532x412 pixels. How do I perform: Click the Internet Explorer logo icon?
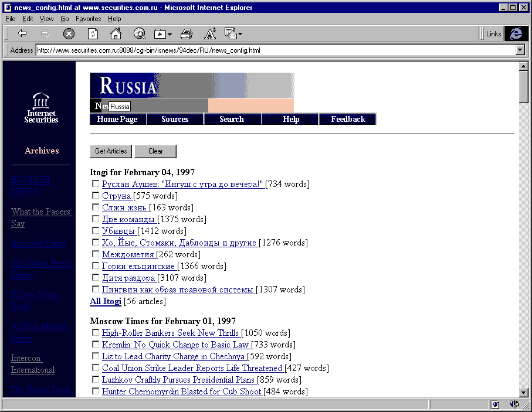click(x=516, y=34)
